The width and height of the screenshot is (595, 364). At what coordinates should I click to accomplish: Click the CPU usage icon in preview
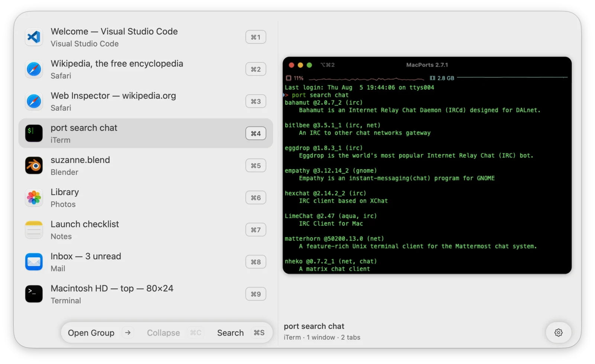(x=289, y=78)
